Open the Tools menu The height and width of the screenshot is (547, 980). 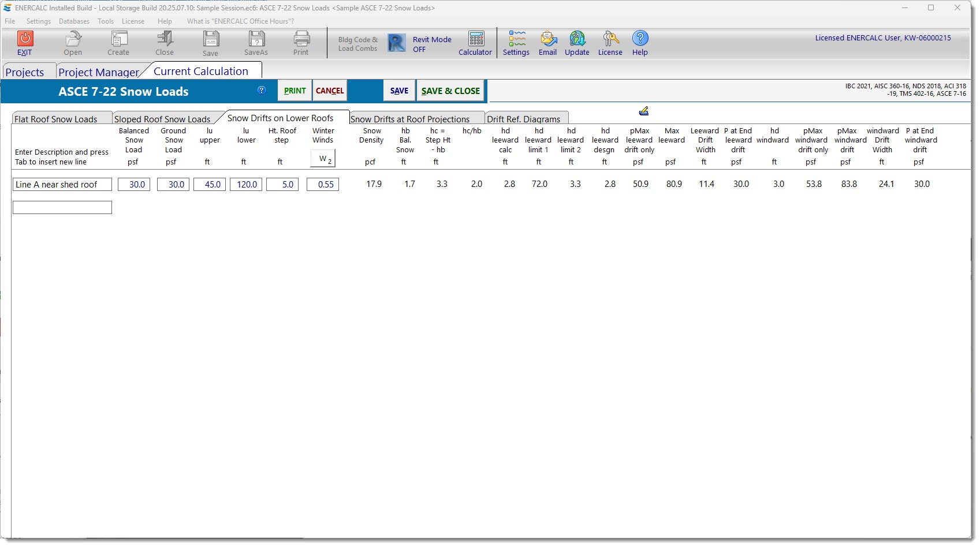106,21
